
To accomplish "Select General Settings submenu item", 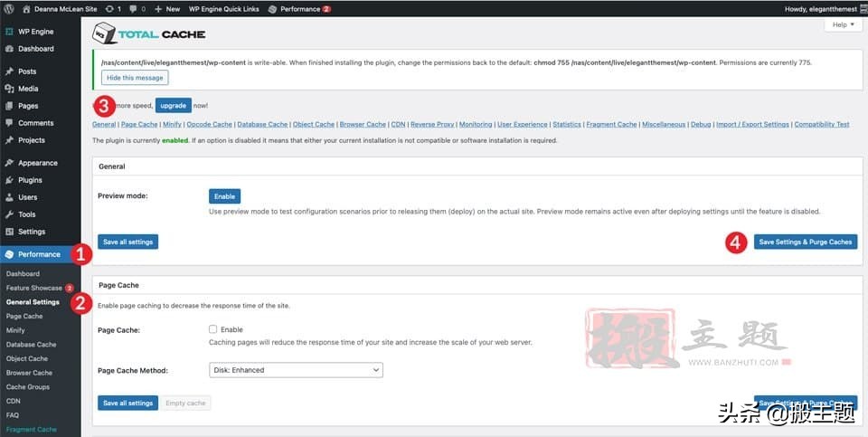I will coord(33,302).
